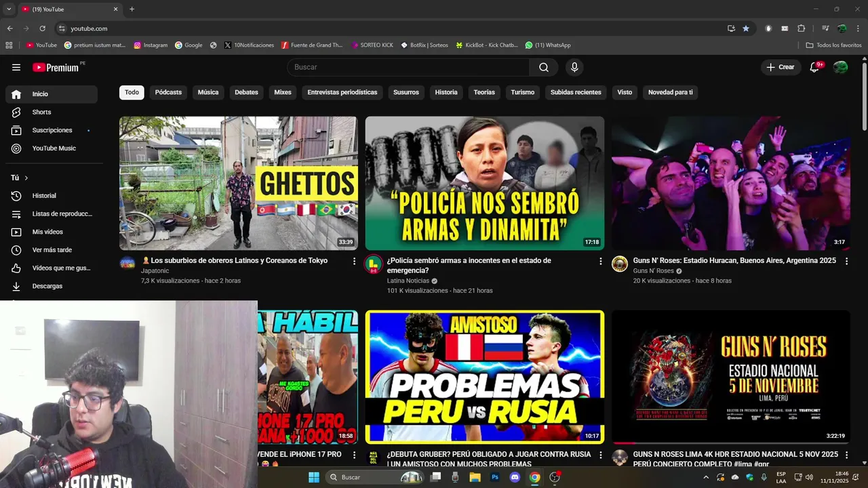Select the Mixes filter chip

(283, 92)
